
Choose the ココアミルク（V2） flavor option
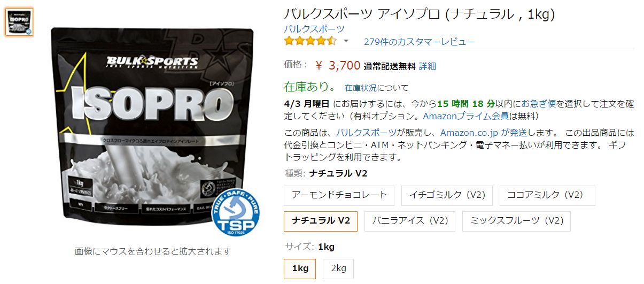547,195
